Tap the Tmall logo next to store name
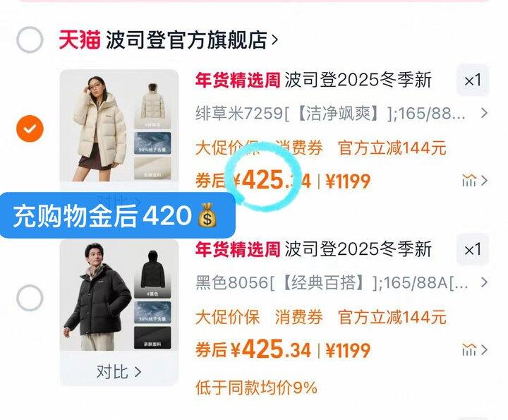508x420 pixels. pyautogui.click(x=80, y=40)
